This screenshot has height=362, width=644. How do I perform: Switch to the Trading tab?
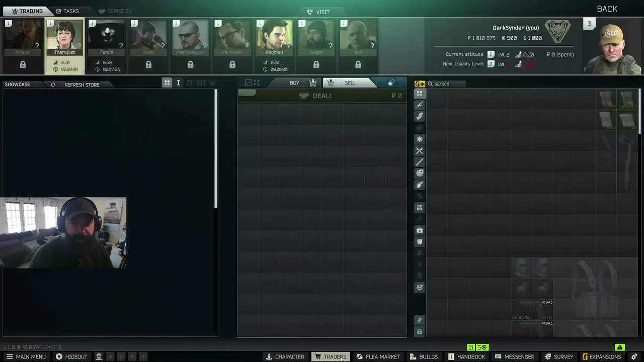(27, 11)
